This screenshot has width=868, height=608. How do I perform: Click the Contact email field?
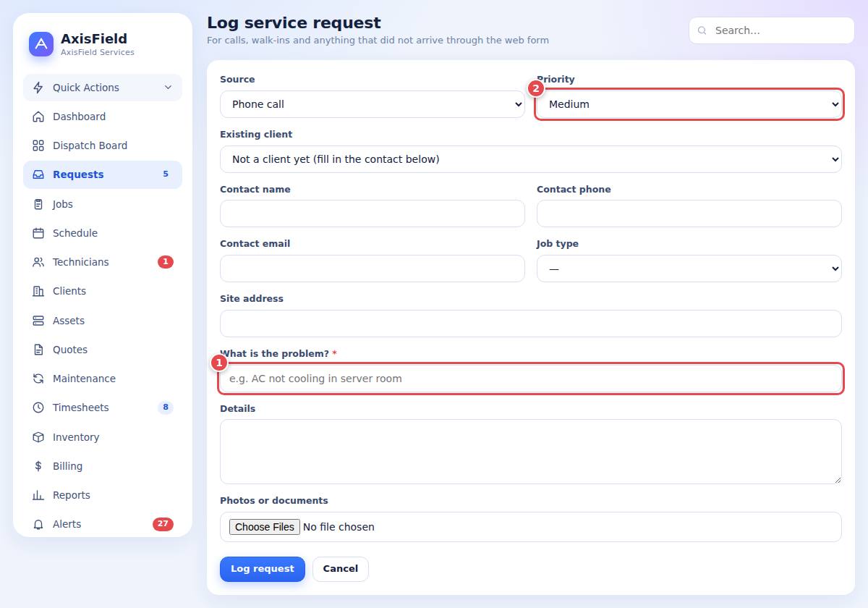[373, 269]
